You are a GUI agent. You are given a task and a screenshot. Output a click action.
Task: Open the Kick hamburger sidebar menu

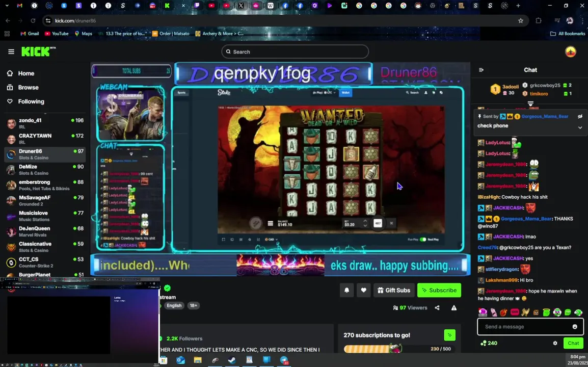tap(11, 52)
